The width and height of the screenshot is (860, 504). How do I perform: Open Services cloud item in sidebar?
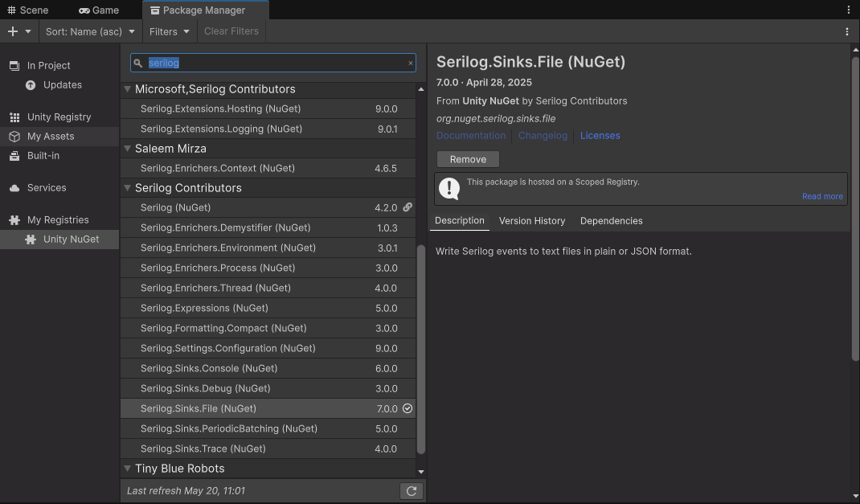point(47,187)
